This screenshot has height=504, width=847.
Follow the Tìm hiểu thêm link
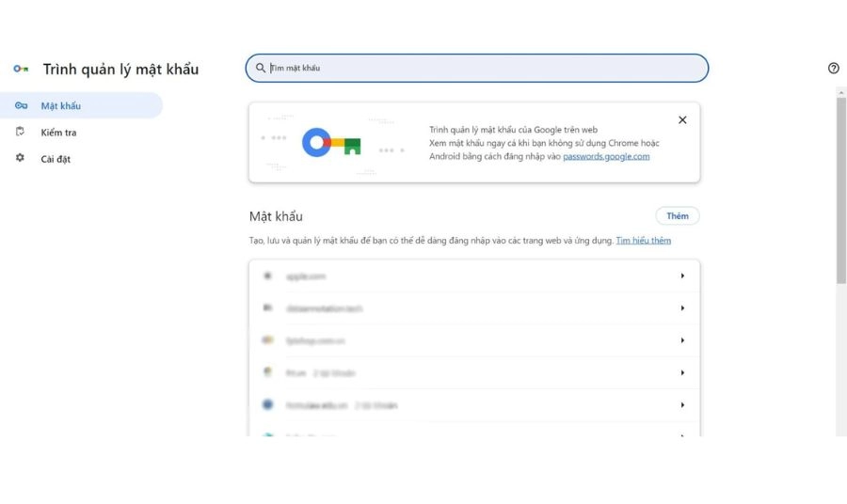644,240
